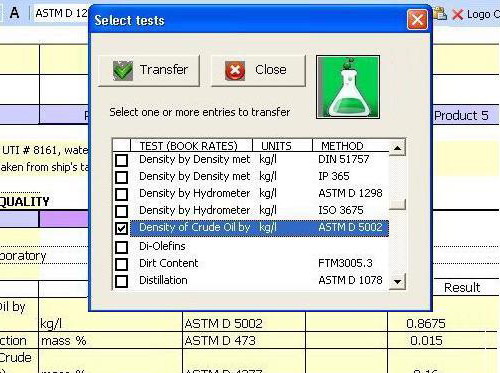Check the ASTM D 1298 Hydrometer test
This screenshot has height=373, width=500.
[x=121, y=194]
